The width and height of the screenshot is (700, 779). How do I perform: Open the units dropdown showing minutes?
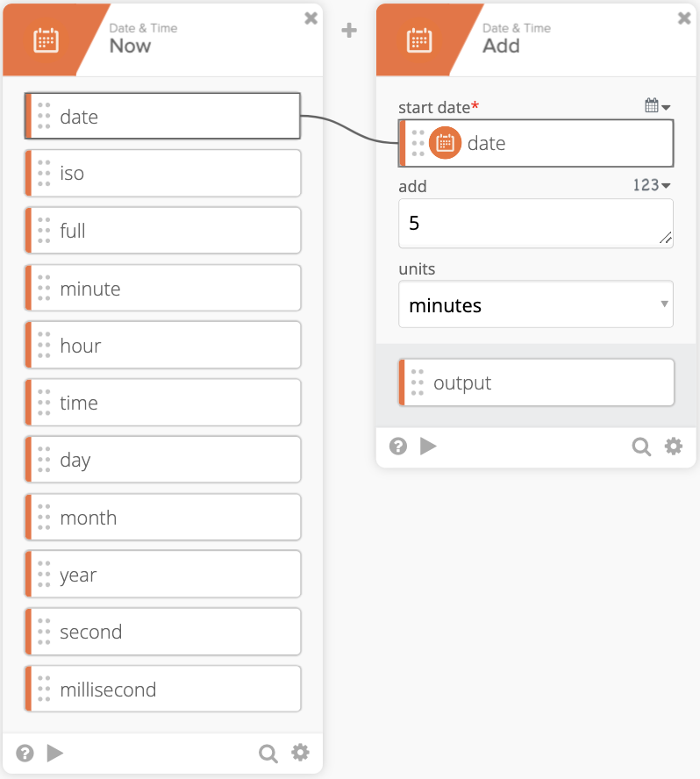point(535,304)
